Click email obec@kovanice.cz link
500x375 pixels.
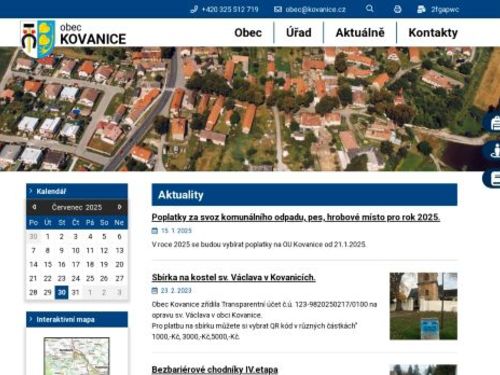[315, 9]
